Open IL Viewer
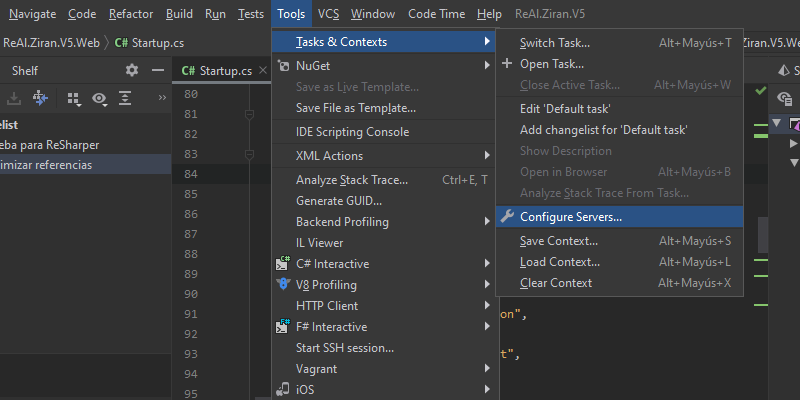The image size is (800, 400). pos(383,243)
